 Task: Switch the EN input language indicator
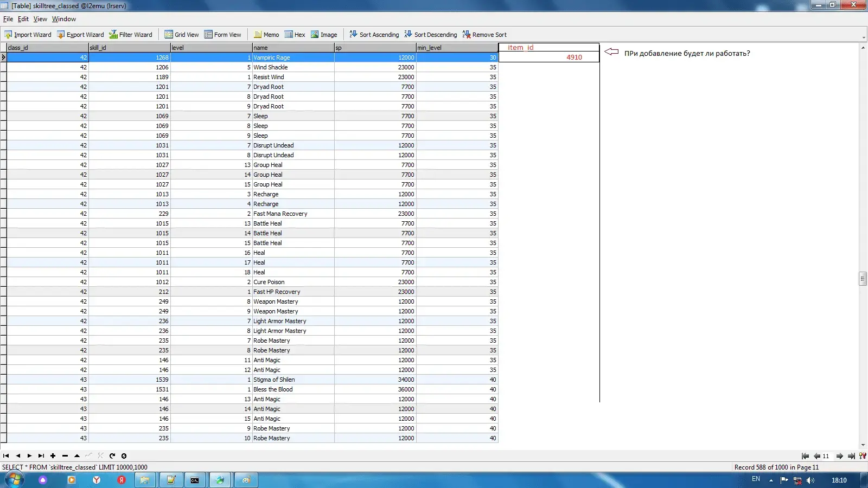point(756,479)
